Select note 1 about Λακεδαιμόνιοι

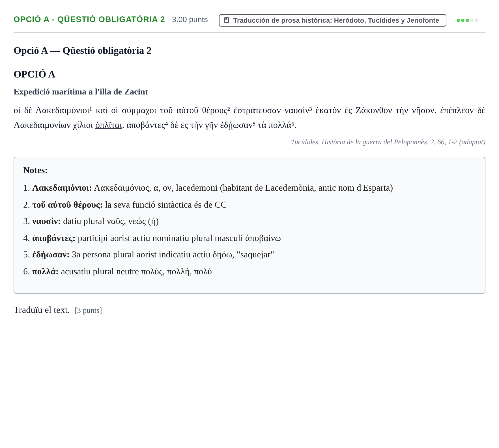[x=208, y=188]
